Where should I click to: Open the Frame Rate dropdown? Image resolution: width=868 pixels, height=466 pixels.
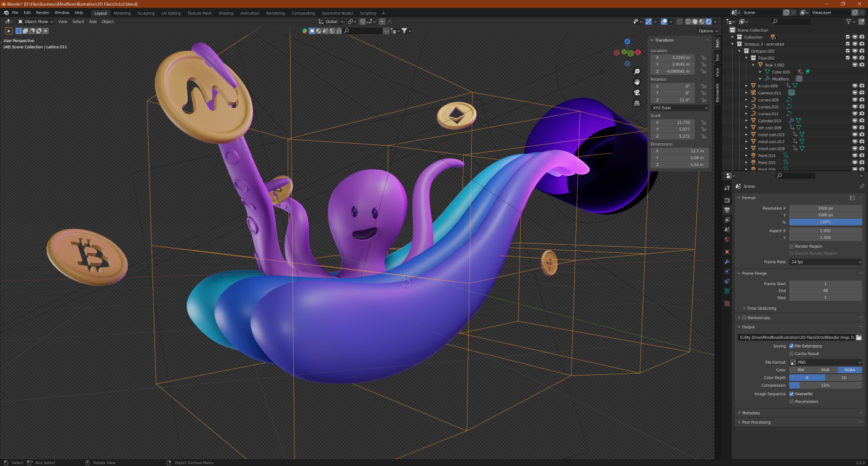(x=825, y=262)
